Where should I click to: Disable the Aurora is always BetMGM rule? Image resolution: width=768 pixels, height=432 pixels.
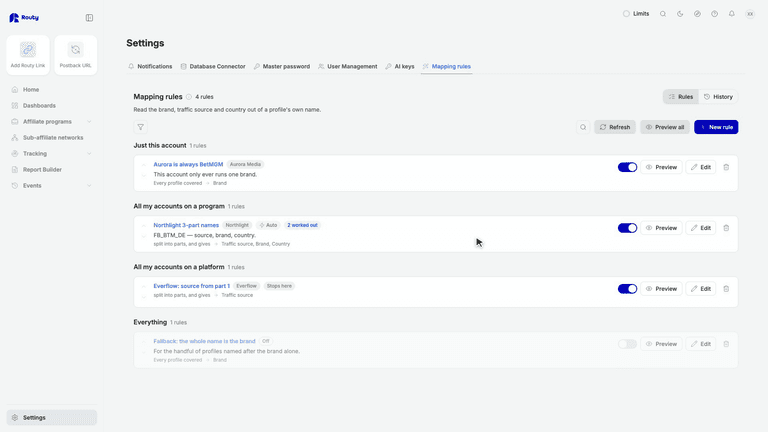(x=627, y=167)
